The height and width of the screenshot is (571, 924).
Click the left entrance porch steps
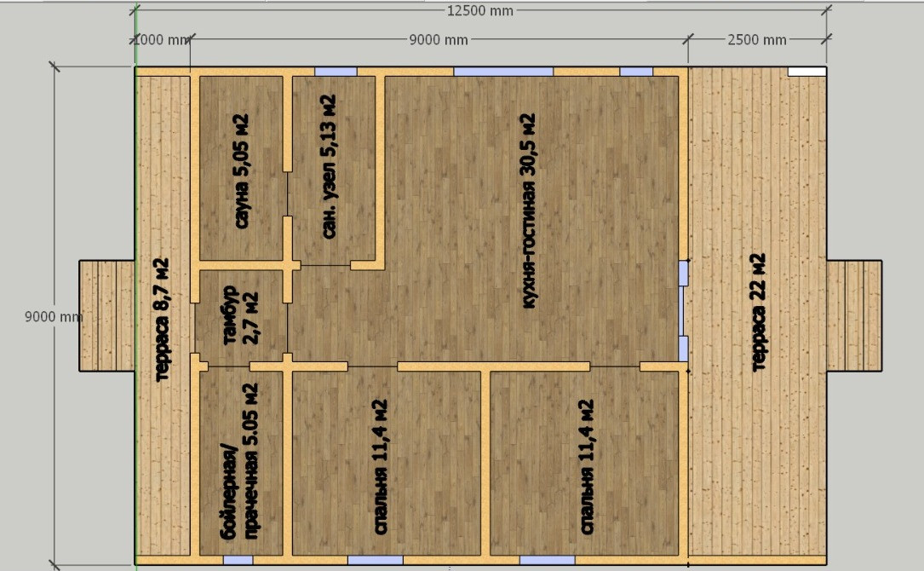[106, 315]
